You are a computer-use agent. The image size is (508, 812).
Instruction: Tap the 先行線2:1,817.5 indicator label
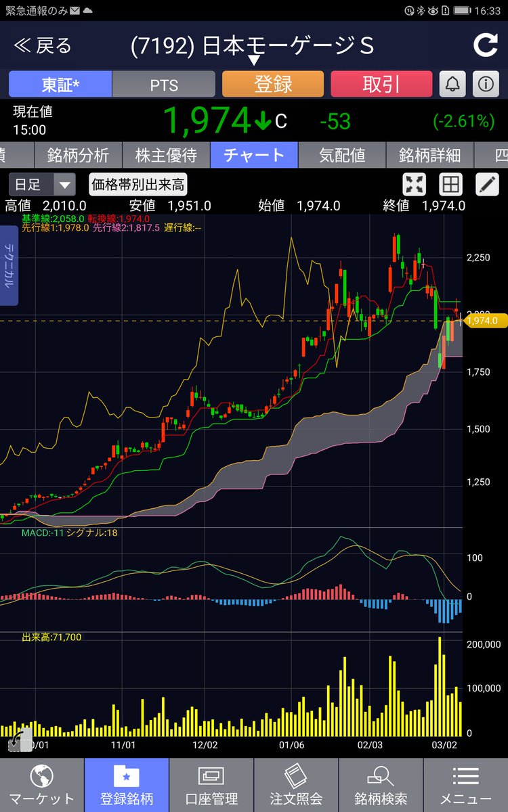127,228
